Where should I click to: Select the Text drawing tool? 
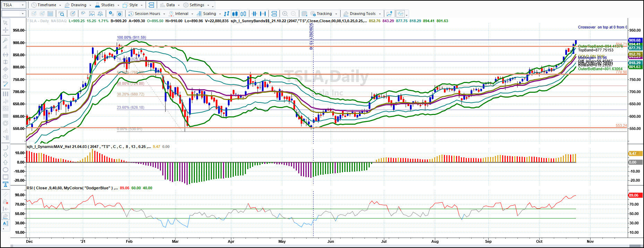tap(5, 184)
